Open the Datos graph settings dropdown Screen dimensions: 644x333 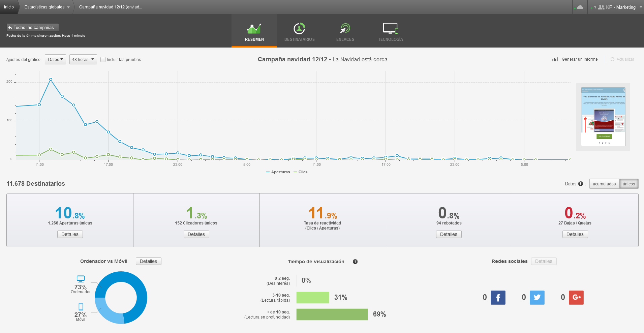[x=55, y=60]
